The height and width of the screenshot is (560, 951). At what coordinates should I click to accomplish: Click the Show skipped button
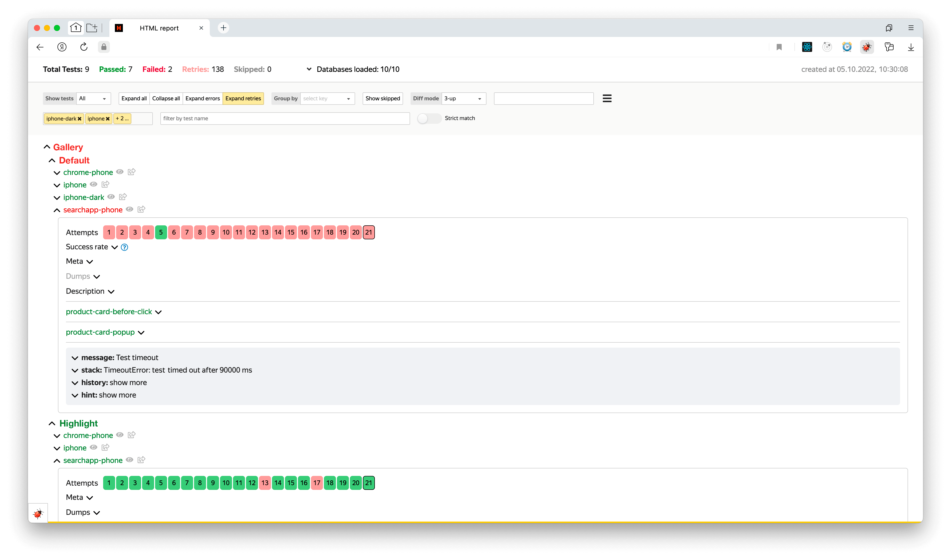[x=382, y=99]
